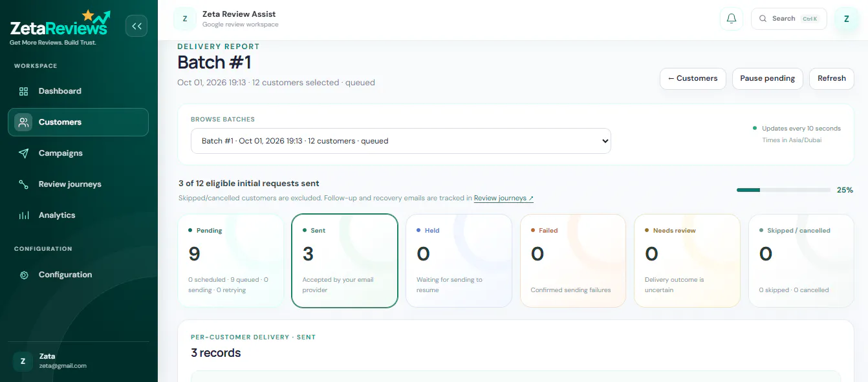Viewport: 868px width, 382px height.
Task: Click the 25% progress bar
Action: point(783,190)
